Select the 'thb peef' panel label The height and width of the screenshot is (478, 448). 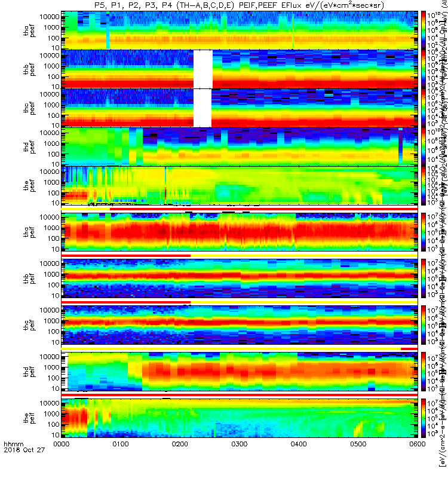pos(29,69)
